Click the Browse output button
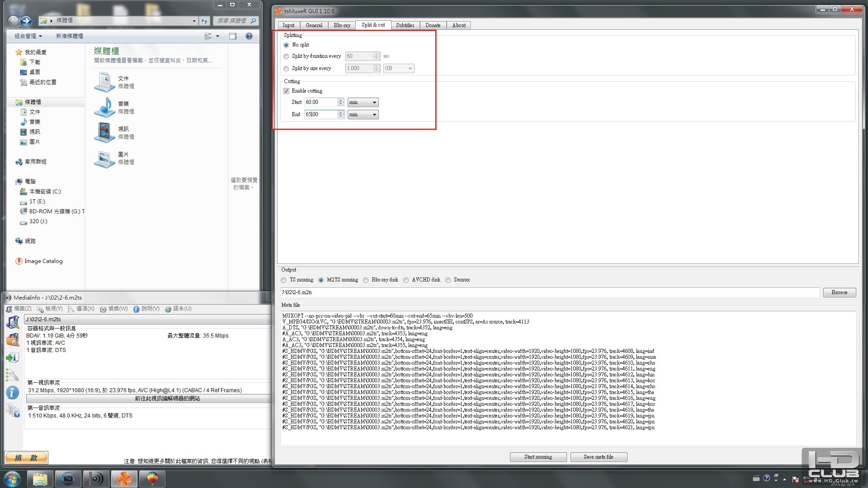 pos(840,292)
